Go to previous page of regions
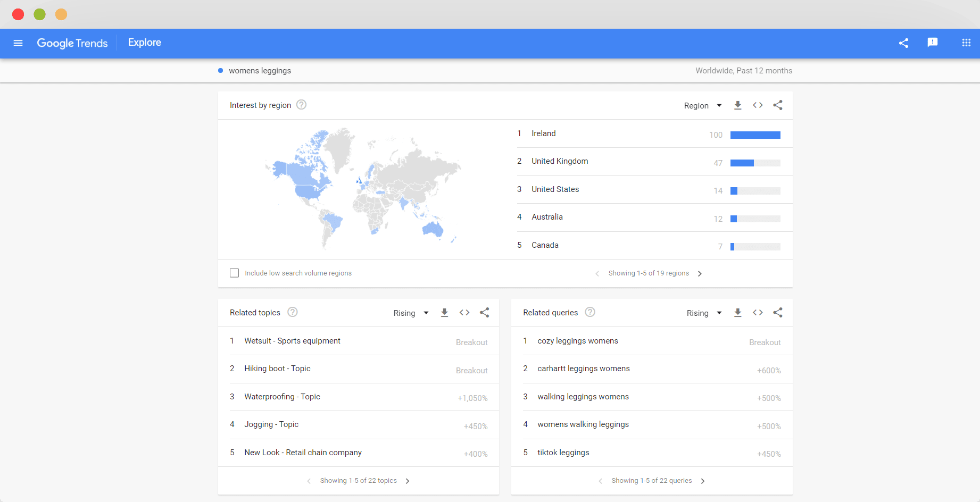This screenshot has width=980, height=502. click(x=597, y=273)
